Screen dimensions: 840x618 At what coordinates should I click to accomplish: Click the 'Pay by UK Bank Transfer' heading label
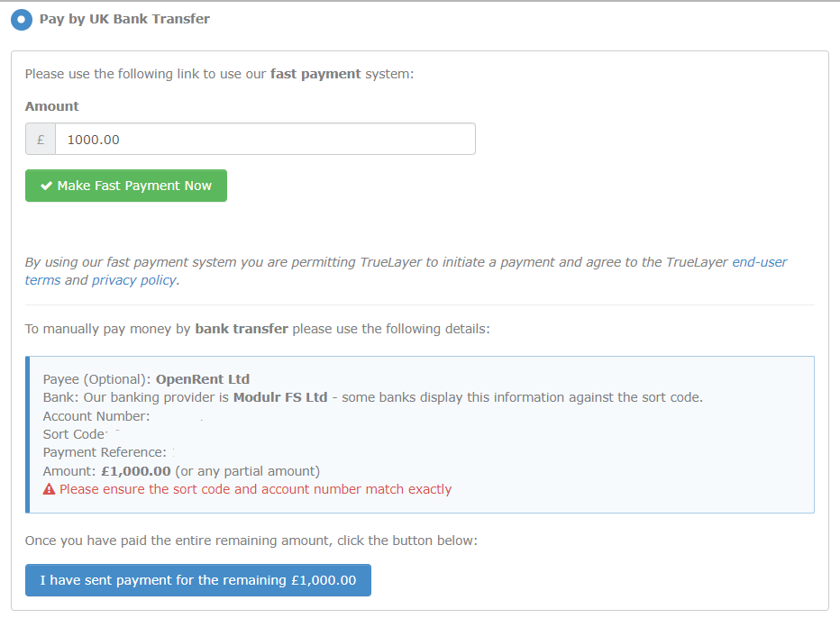pyautogui.click(x=124, y=19)
